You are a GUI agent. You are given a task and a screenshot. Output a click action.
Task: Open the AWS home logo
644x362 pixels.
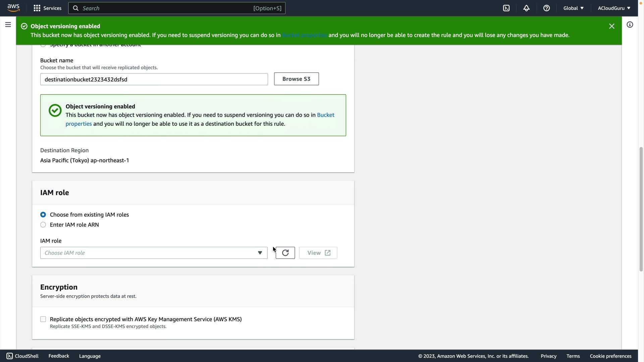pos(13,8)
